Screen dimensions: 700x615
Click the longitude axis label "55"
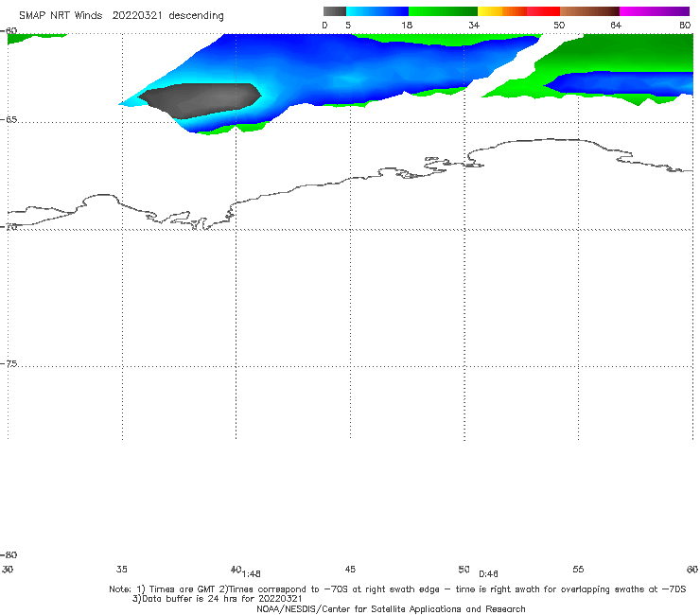pos(578,570)
